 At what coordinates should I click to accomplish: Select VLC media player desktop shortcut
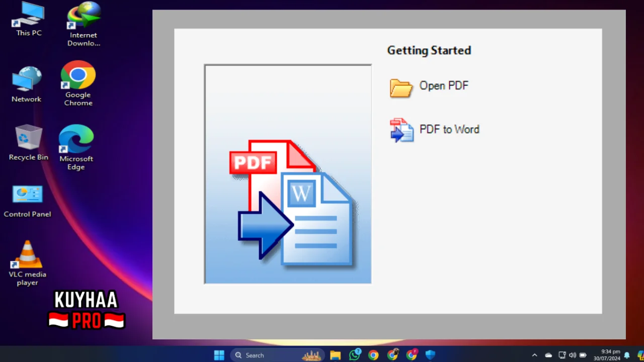click(28, 263)
